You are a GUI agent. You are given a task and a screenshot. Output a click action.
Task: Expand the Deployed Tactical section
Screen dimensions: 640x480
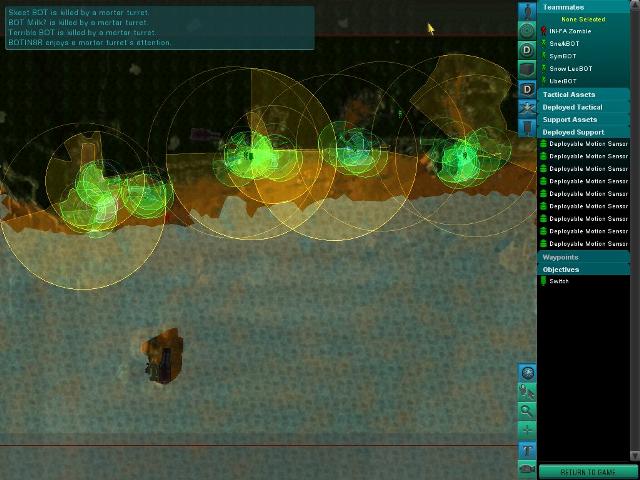coord(584,107)
